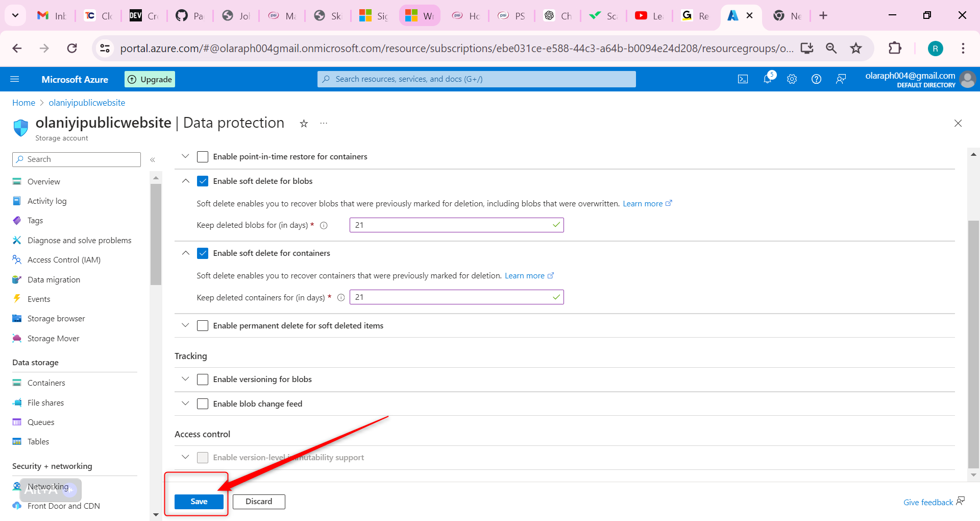980x521 pixels.
Task: Open Learn more for container soft delete
Action: coord(529,276)
